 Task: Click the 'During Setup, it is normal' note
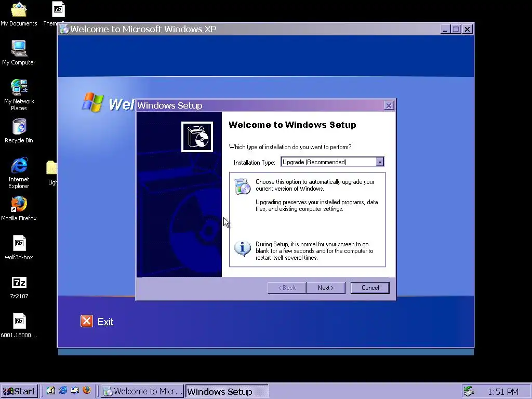314,251
